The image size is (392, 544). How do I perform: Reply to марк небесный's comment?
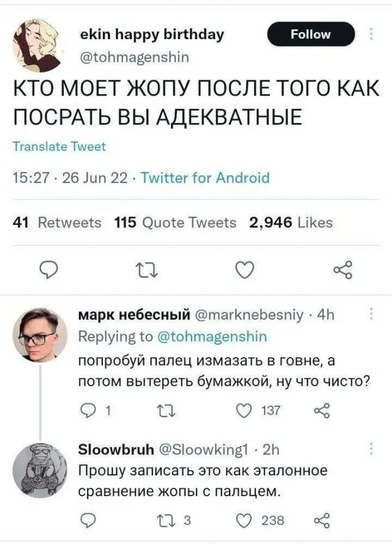coord(91,410)
